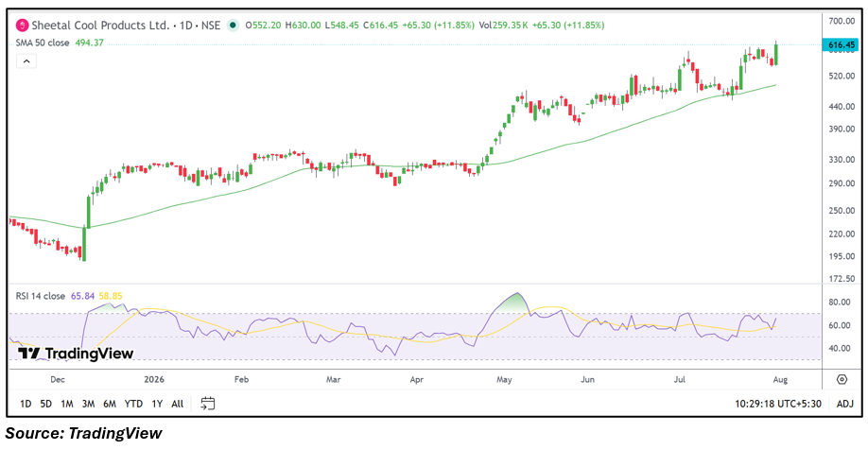Select the 6M time range

coord(110,404)
